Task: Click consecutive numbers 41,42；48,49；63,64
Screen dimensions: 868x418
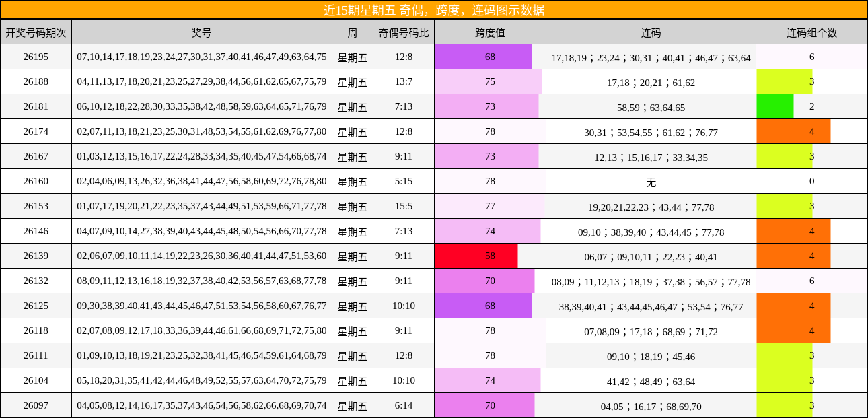Action: [651, 381]
